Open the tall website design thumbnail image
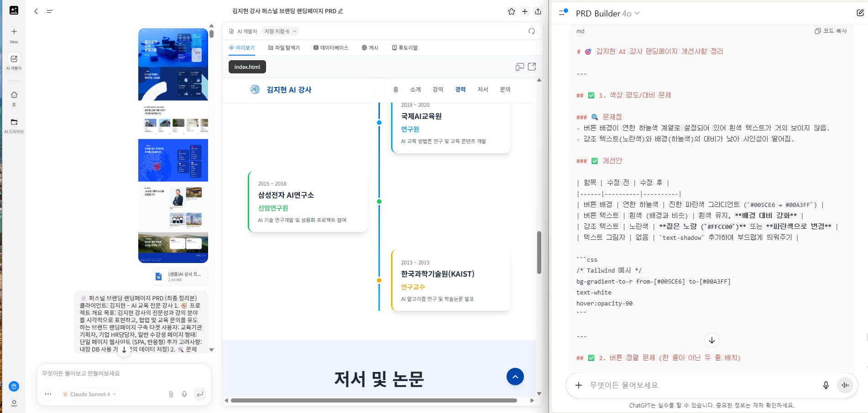The image size is (868, 413). (173, 145)
